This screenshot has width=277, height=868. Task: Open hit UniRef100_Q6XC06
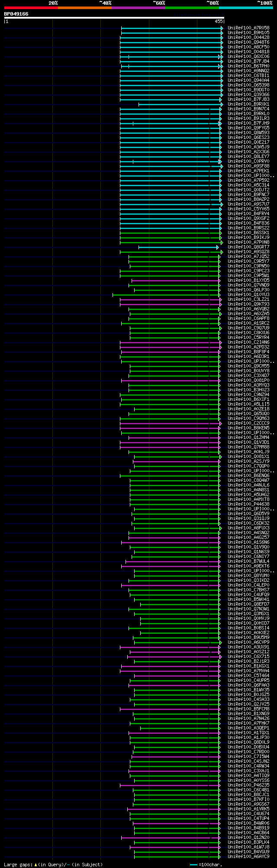(x=248, y=57)
